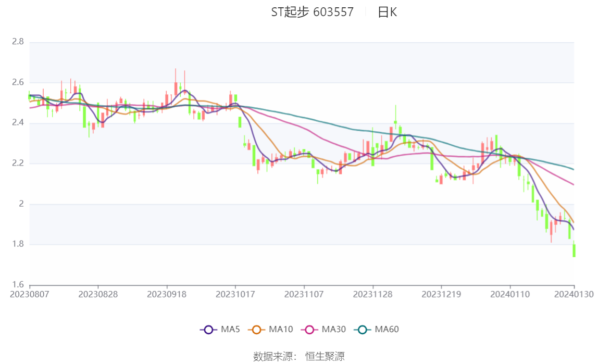
Task: Click the x-axis date label 20231017
Action: [235, 295]
